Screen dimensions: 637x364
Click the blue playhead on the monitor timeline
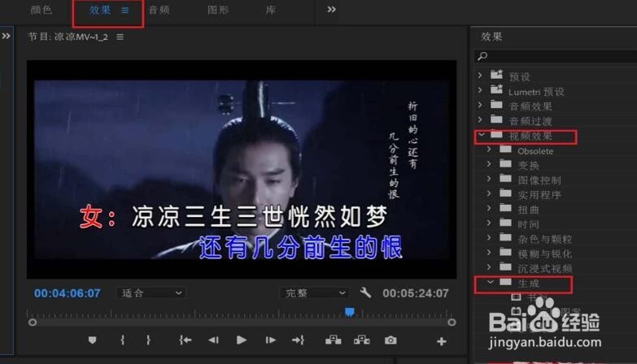click(x=349, y=312)
